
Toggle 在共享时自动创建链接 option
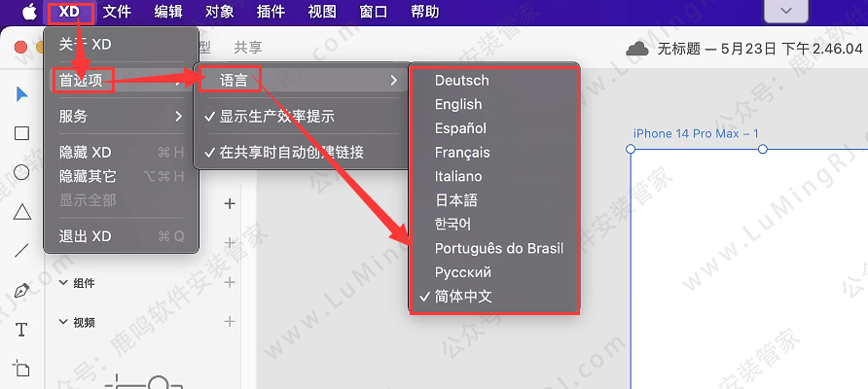(301, 152)
